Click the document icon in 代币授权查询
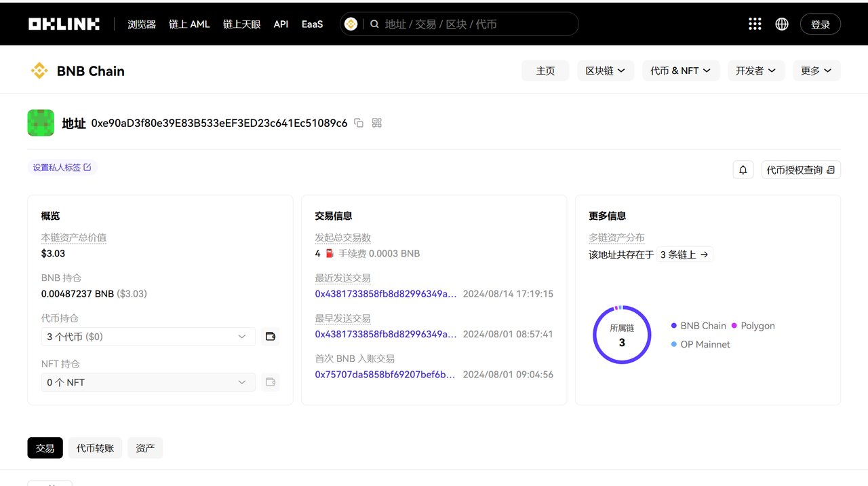The height and width of the screenshot is (486, 868). (x=831, y=170)
